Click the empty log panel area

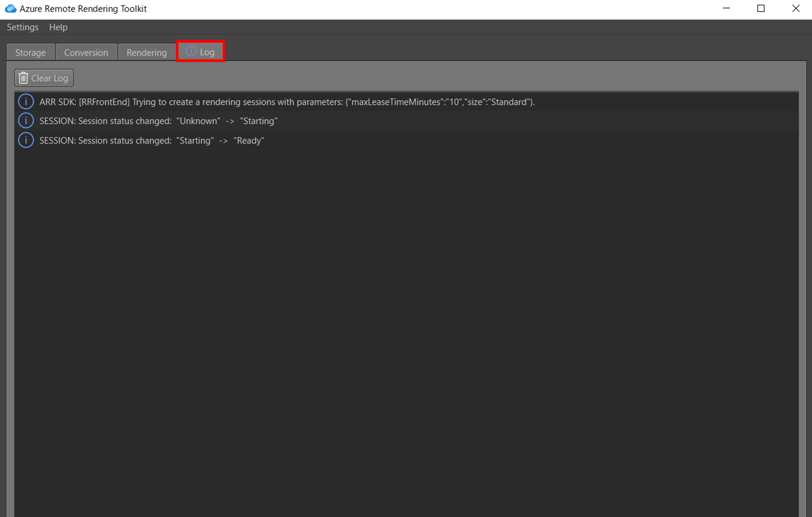[x=405, y=299]
